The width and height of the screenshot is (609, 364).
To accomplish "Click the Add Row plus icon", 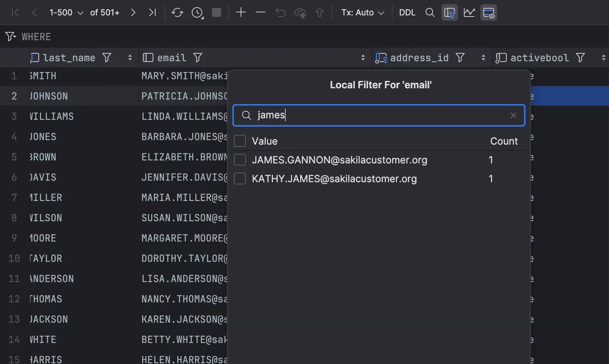I will point(241,13).
